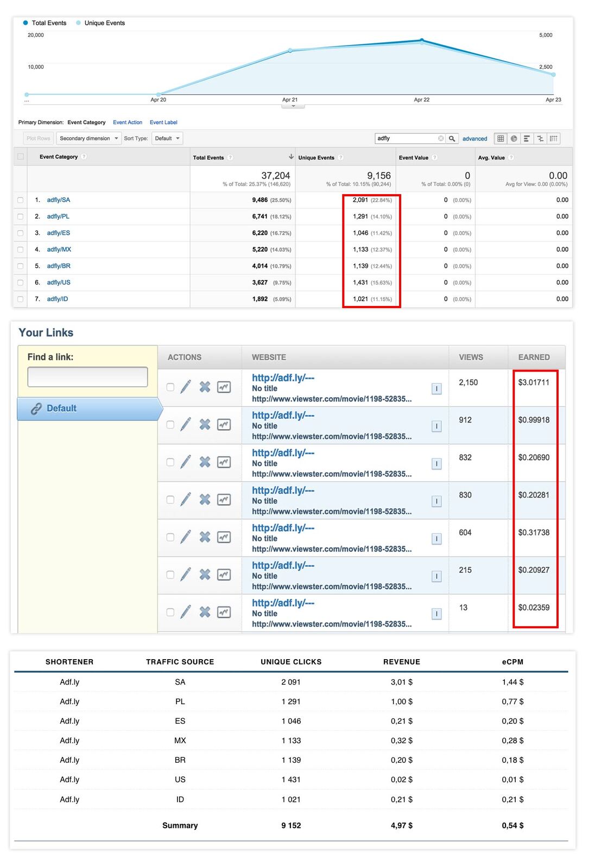The image size is (589, 868).
Task: Switch to pivot table view icon
Action: tap(553, 138)
